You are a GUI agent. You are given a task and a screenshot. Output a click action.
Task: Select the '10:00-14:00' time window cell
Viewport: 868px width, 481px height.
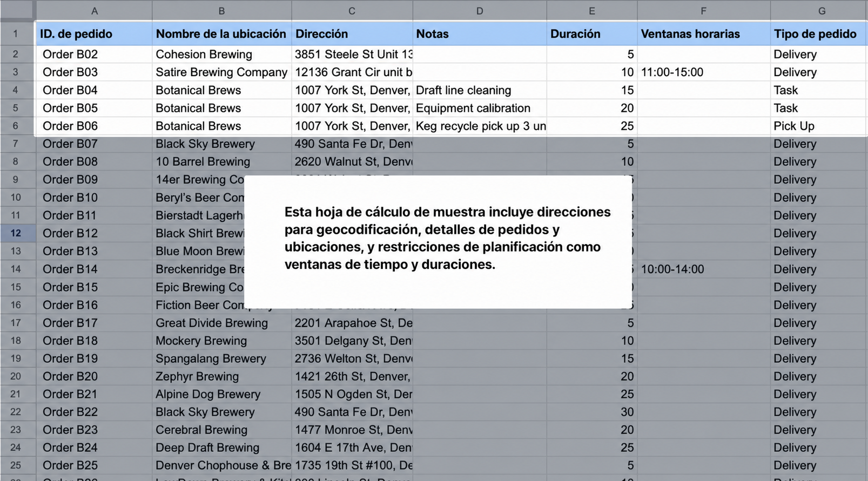pyautogui.click(x=704, y=269)
